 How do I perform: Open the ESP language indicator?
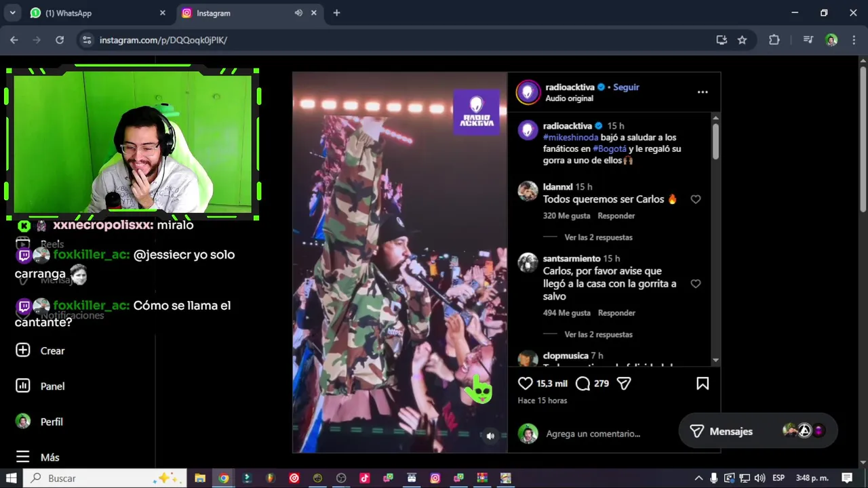click(778, 478)
